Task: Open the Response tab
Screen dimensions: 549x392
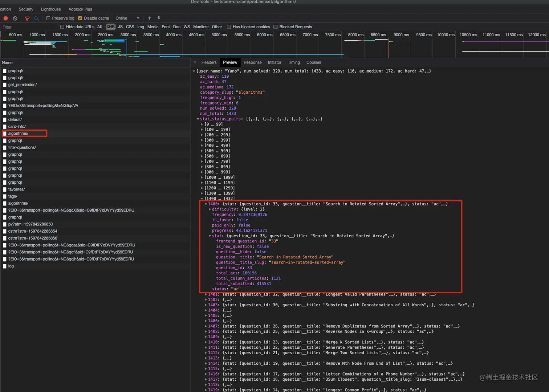Action: (x=252, y=62)
